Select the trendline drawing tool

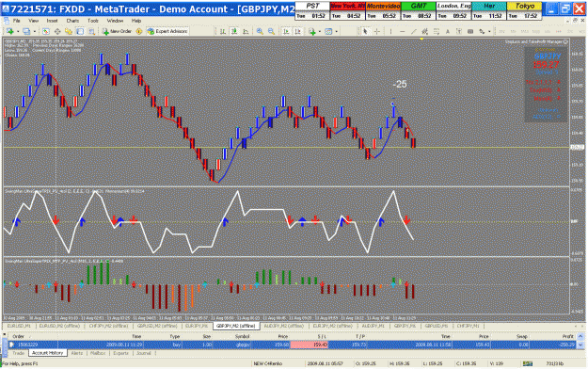pyautogui.click(x=413, y=31)
